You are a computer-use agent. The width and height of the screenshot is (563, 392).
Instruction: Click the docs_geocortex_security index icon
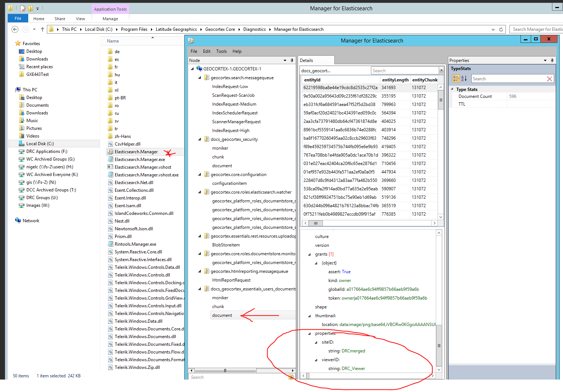click(x=207, y=139)
